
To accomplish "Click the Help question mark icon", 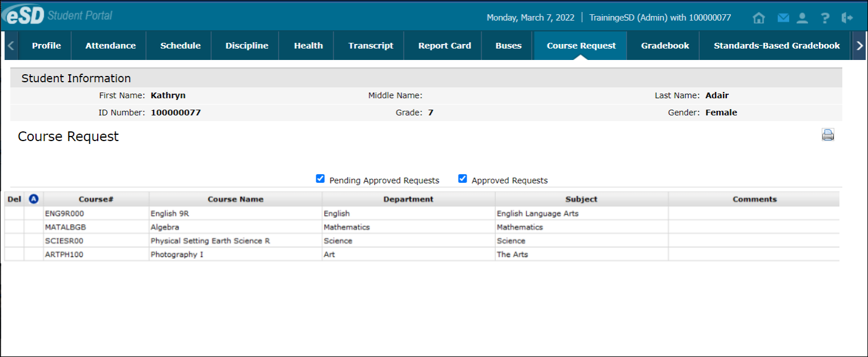I will pyautogui.click(x=825, y=18).
